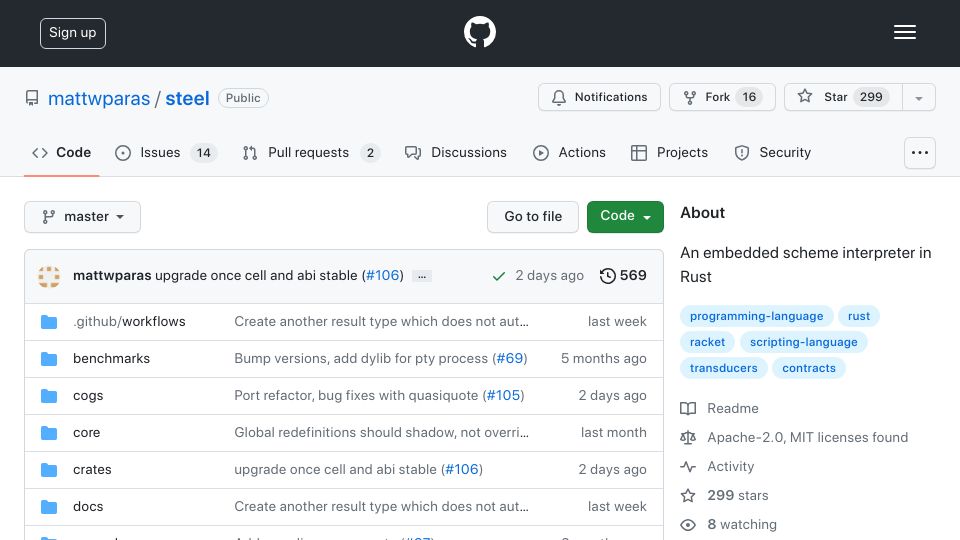Screen dimensions: 960x540
Task: Open the Actions tab
Action: (569, 153)
